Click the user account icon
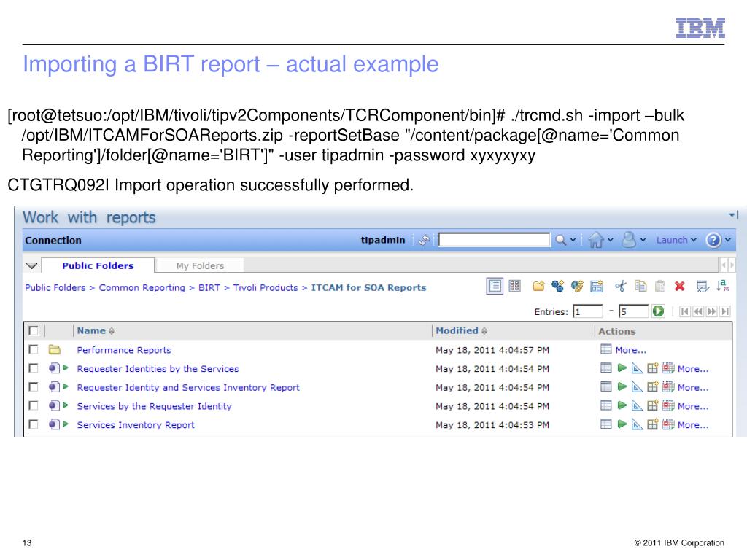 tap(629, 239)
